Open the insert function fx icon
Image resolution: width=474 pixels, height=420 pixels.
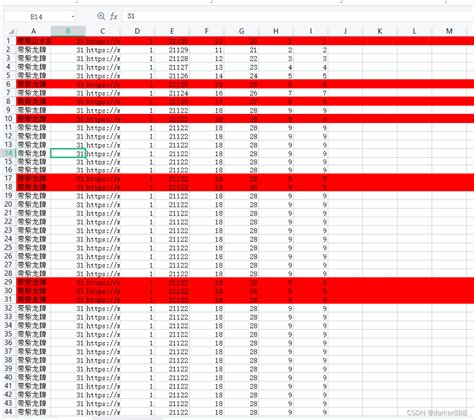[x=114, y=16]
